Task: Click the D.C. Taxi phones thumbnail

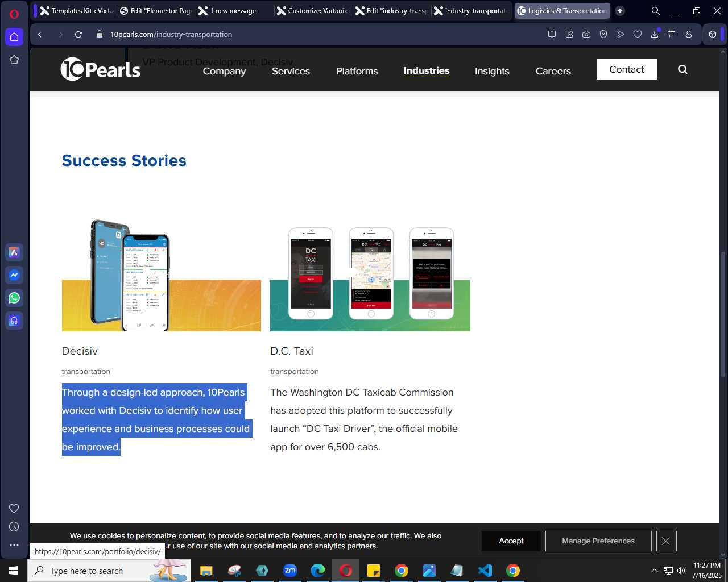Action: click(x=370, y=278)
